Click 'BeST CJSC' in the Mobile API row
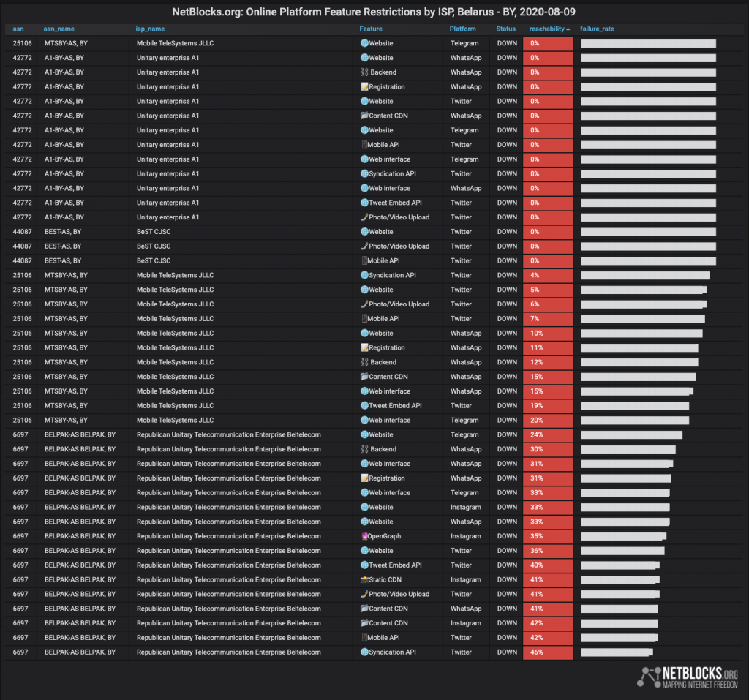 154,260
